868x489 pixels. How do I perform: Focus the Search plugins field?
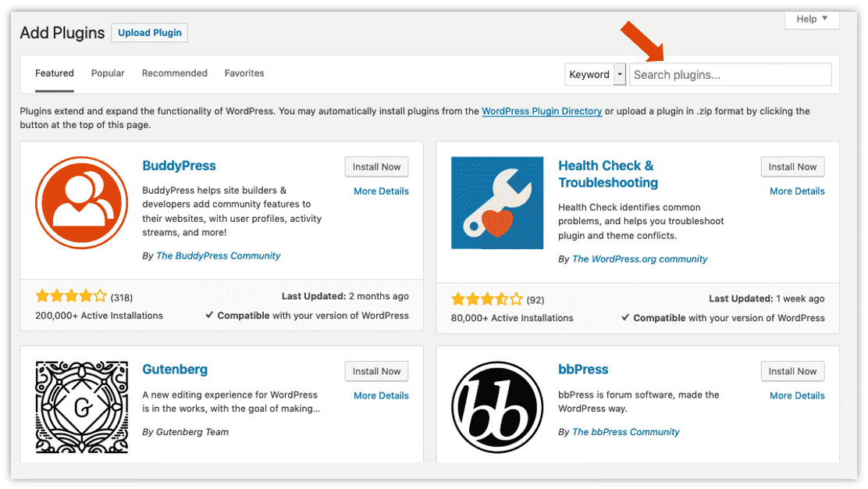[730, 74]
